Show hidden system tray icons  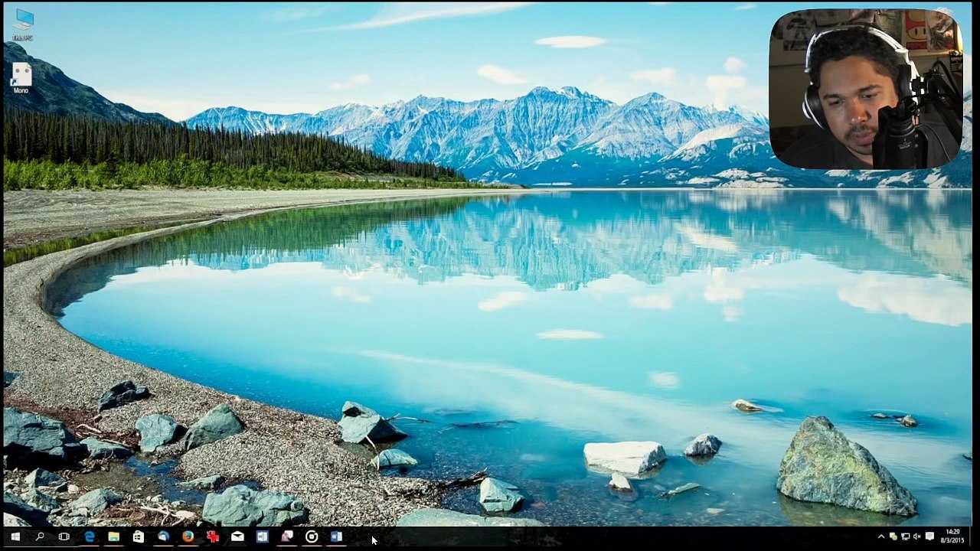(x=881, y=536)
